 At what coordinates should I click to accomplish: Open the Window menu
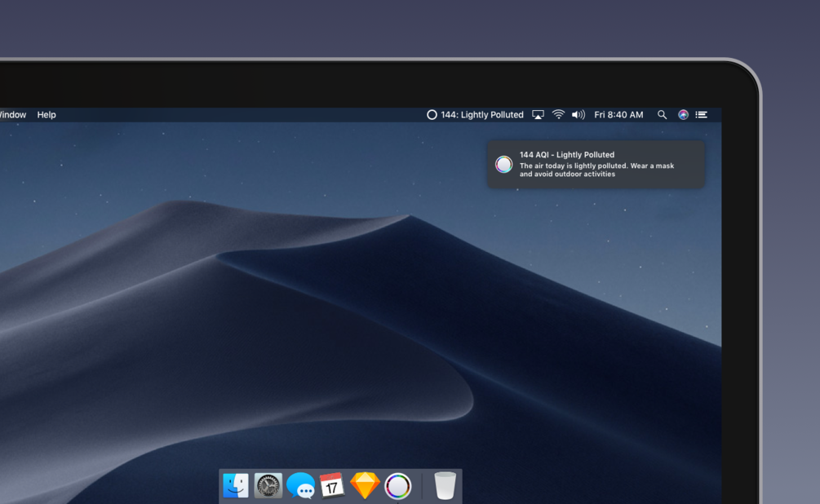(x=12, y=114)
